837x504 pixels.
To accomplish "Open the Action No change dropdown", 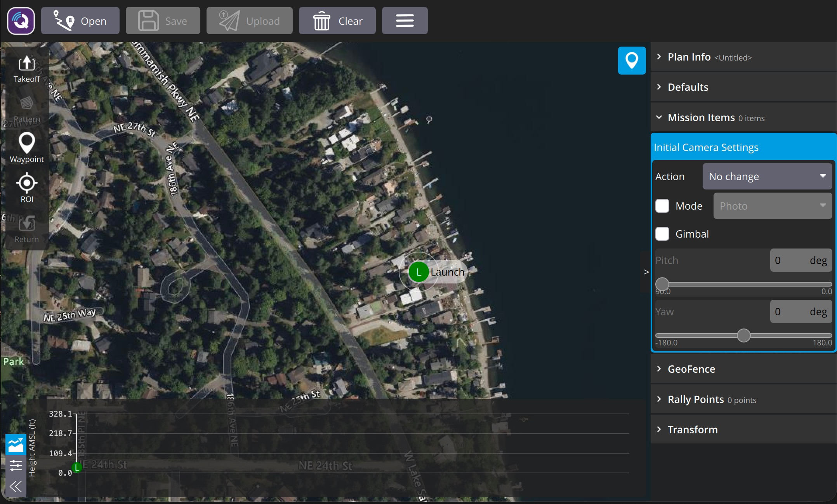I will [x=767, y=176].
